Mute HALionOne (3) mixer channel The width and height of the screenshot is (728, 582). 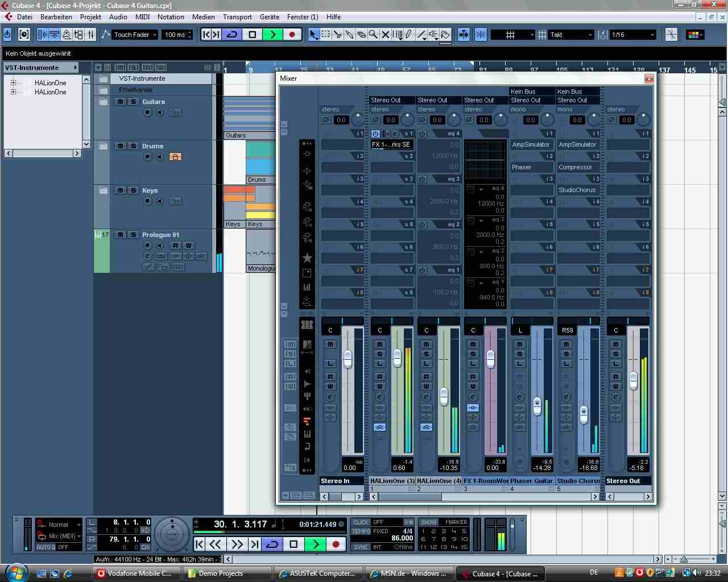[x=379, y=344]
